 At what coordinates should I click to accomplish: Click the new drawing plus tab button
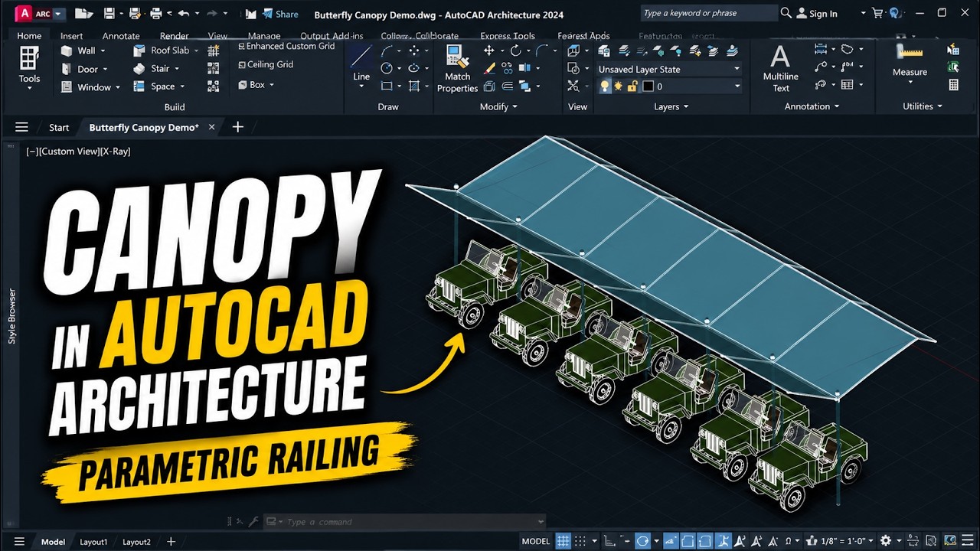[237, 127]
